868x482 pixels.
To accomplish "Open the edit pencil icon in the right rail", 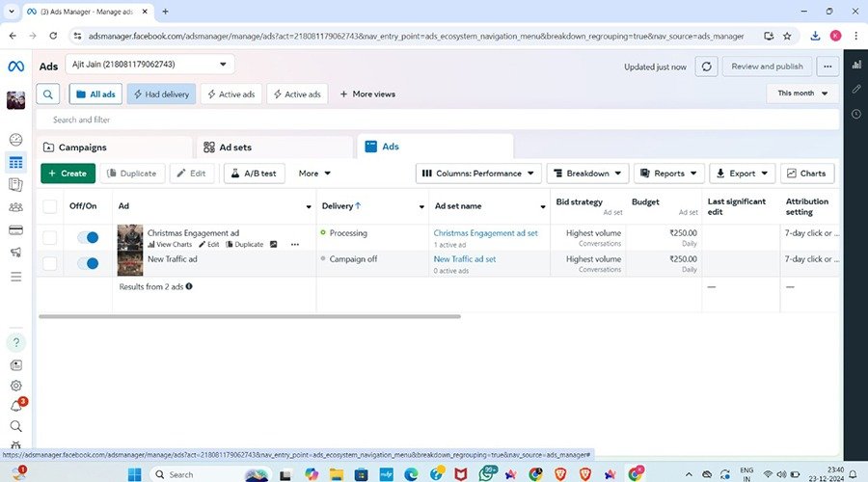I will 856,89.
